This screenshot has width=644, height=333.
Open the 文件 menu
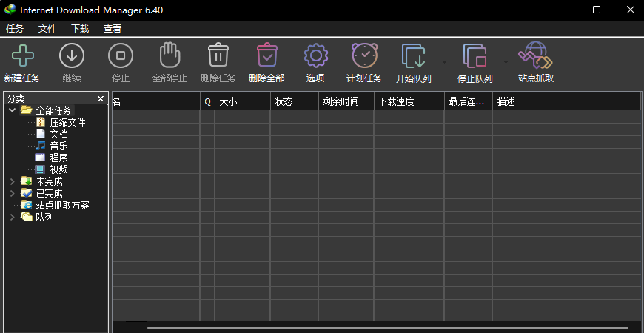click(x=47, y=28)
